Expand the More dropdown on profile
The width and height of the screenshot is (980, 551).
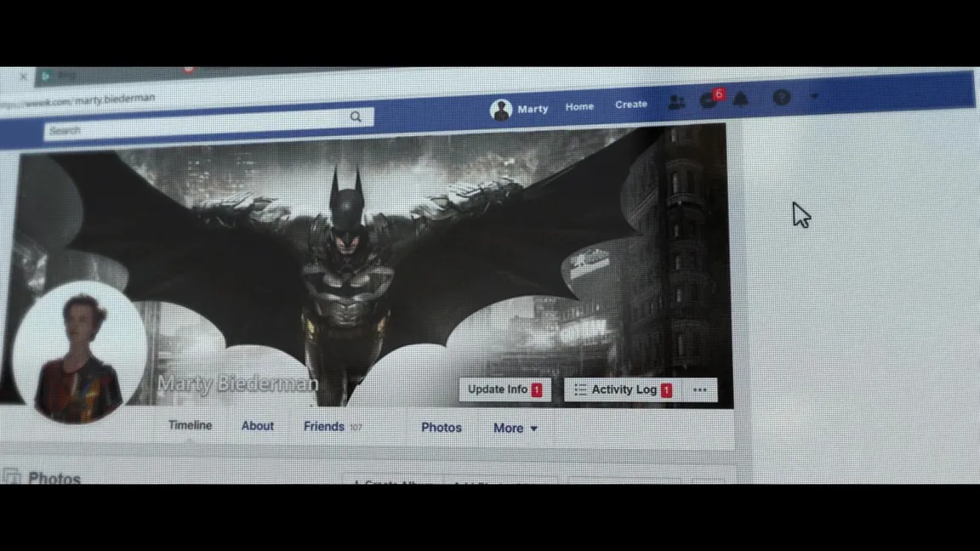pyautogui.click(x=515, y=429)
